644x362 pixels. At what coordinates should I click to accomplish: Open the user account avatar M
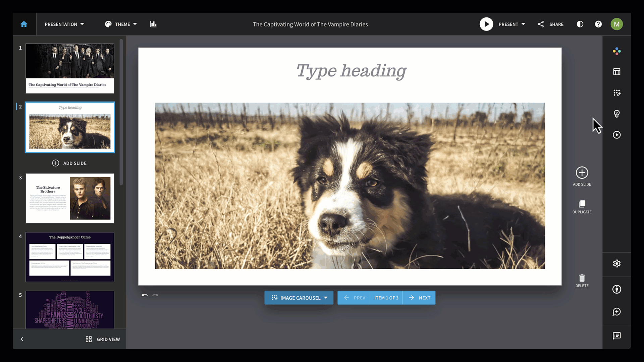pos(616,24)
